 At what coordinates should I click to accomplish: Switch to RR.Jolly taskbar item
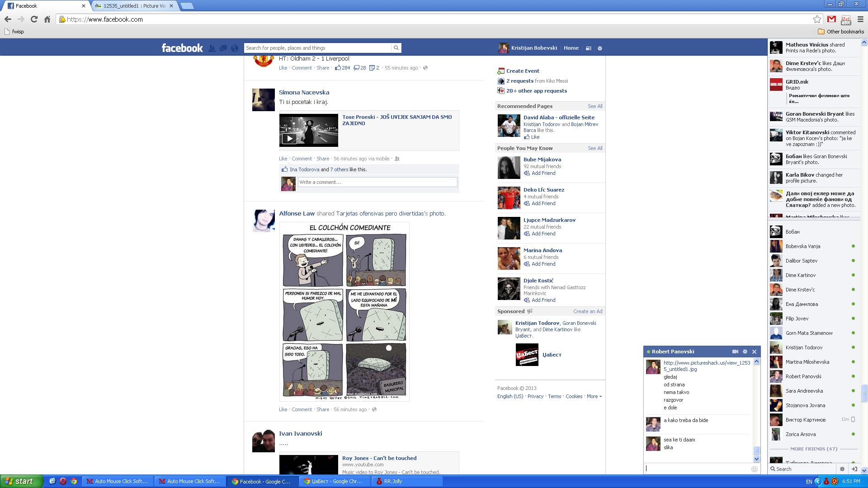pos(407,481)
